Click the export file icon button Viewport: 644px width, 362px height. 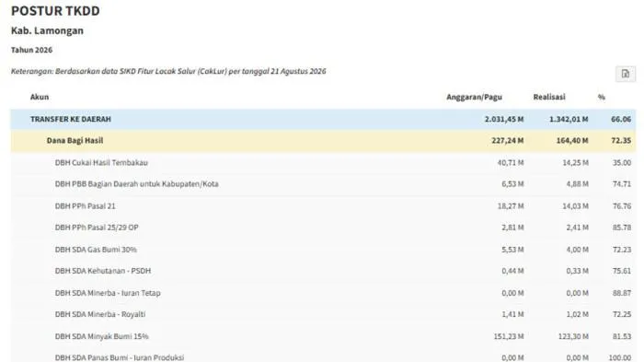click(x=625, y=74)
